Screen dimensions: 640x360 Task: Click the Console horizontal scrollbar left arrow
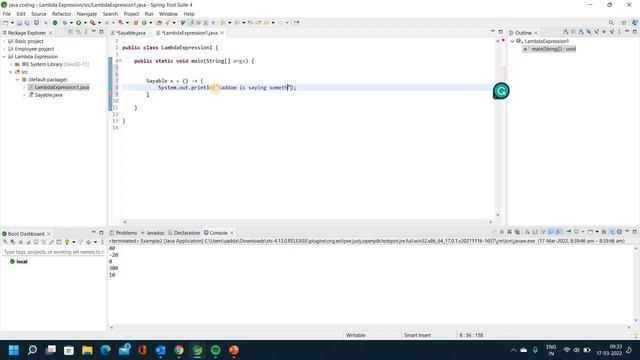click(x=111, y=327)
